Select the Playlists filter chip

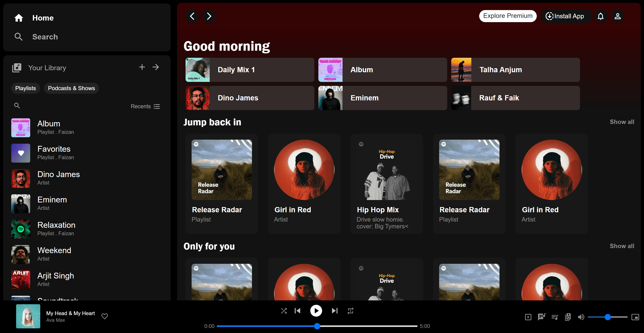point(25,88)
